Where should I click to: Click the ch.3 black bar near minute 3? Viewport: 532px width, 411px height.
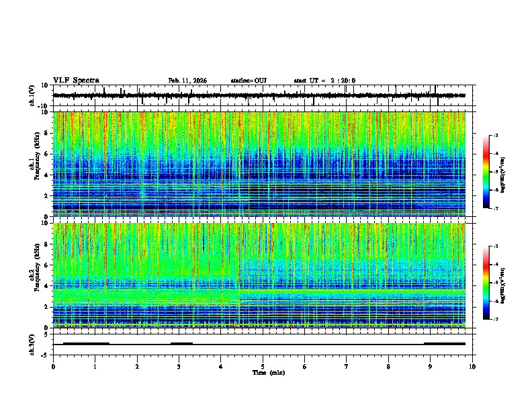click(181, 343)
